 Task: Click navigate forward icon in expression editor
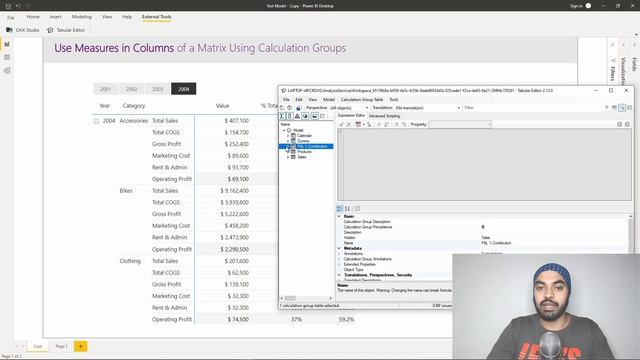[627, 124]
